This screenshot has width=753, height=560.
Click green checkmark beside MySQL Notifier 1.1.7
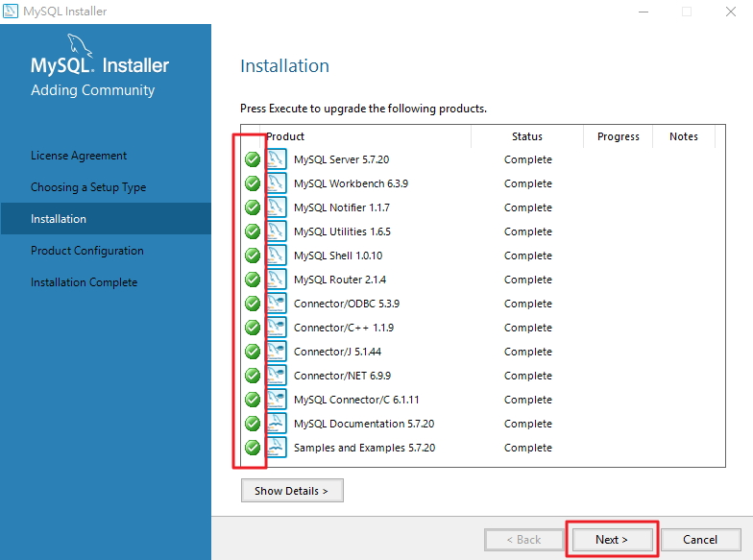click(x=253, y=207)
